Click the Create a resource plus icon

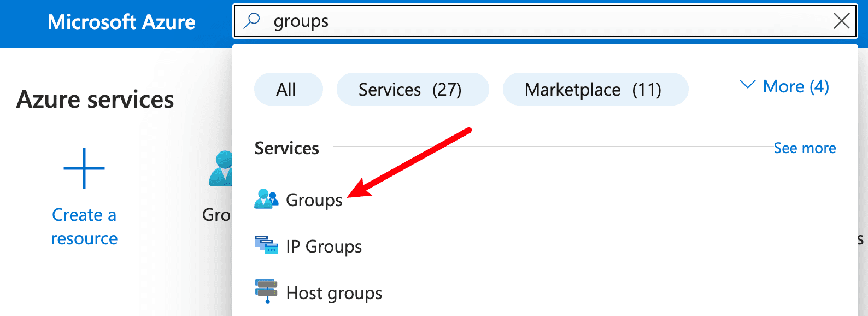pos(84,168)
